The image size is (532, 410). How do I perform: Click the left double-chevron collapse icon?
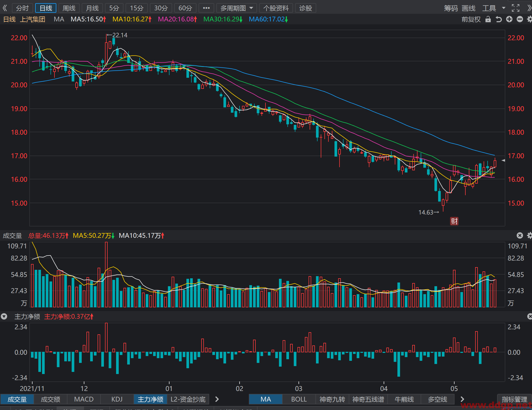(5, 8)
